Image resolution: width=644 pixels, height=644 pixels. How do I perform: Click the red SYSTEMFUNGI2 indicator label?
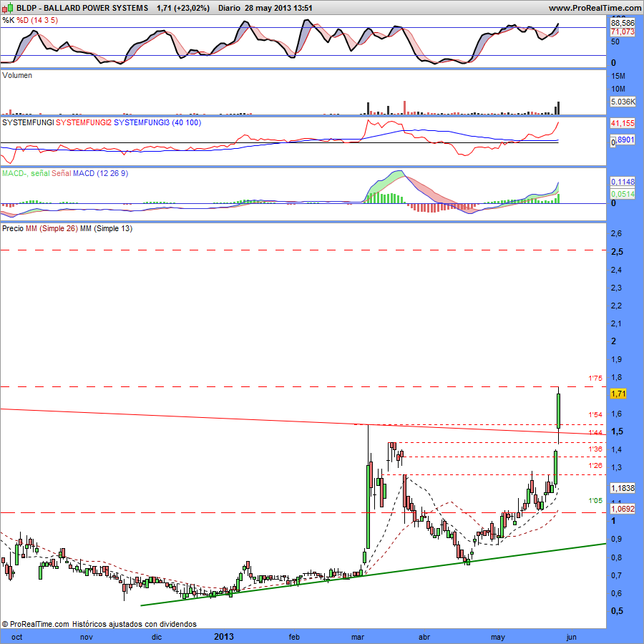coord(84,122)
